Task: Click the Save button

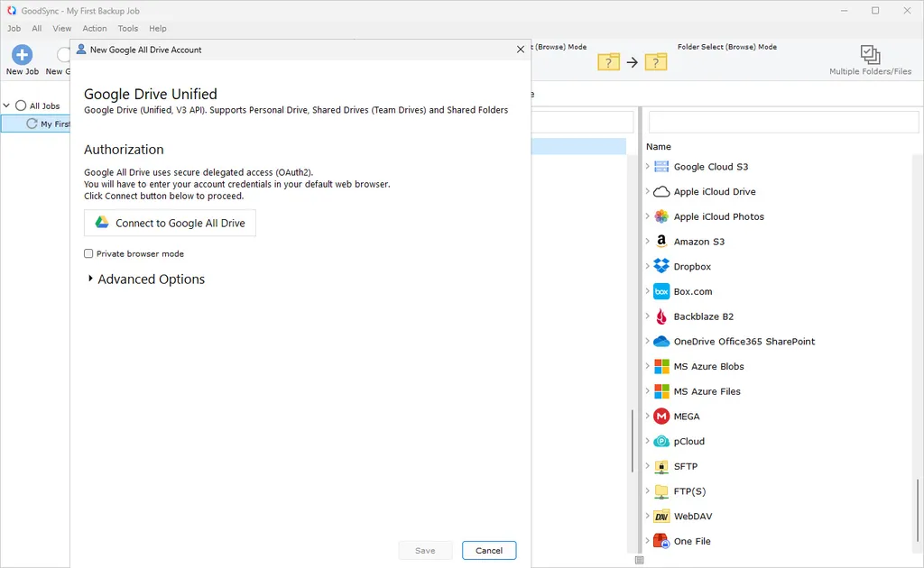Action: click(425, 550)
